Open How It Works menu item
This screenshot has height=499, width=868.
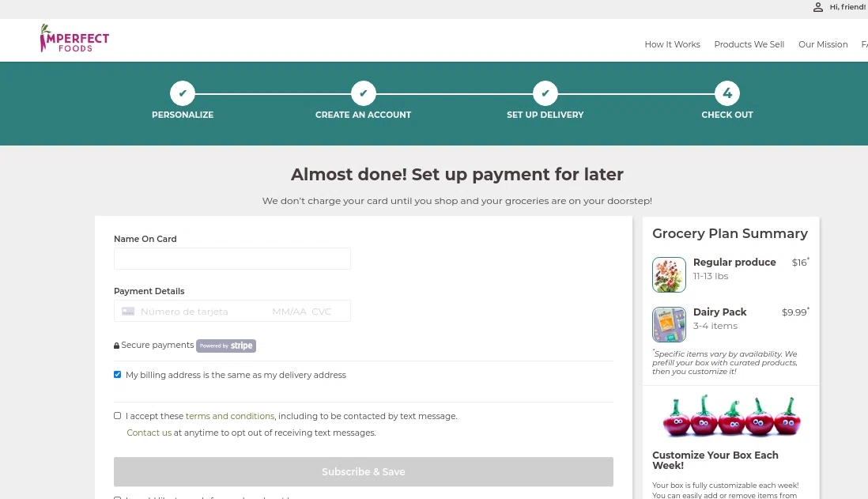coord(672,44)
